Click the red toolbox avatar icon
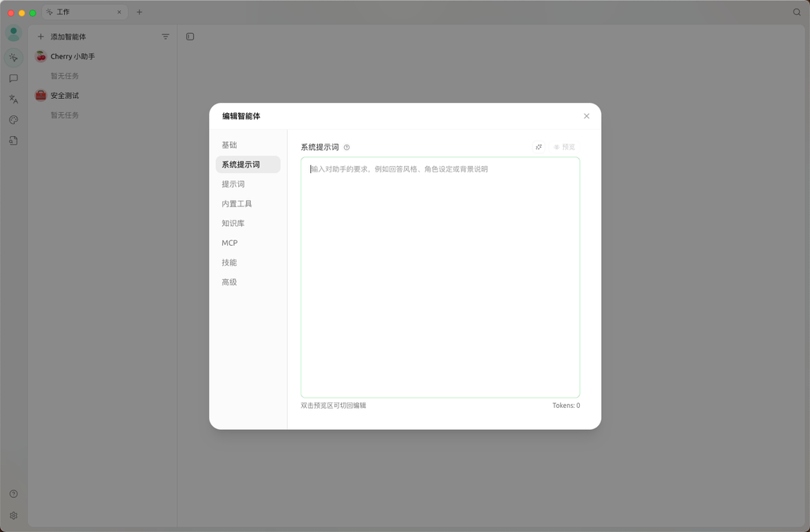This screenshot has width=810, height=532. 41,96
